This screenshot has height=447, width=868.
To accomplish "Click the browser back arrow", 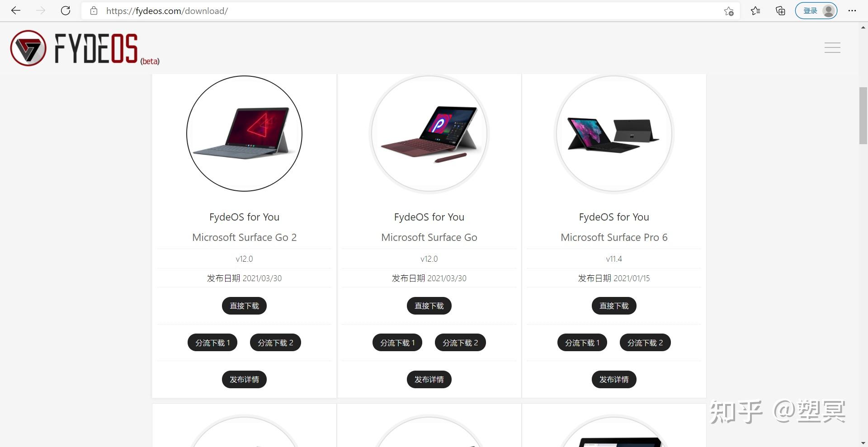I will [16, 11].
